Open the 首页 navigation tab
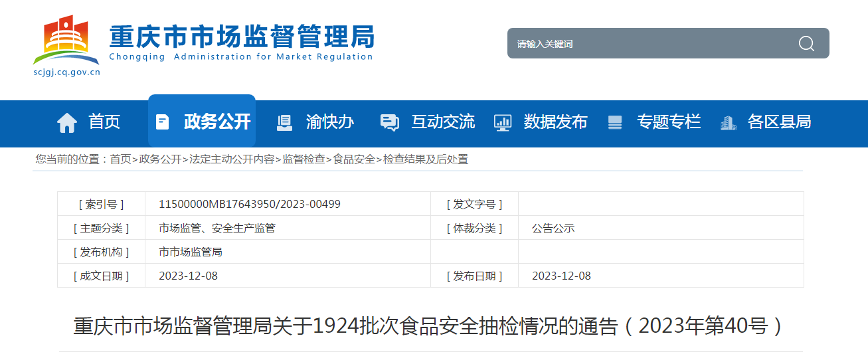This screenshot has height=362, width=868. click(x=104, y=122)
